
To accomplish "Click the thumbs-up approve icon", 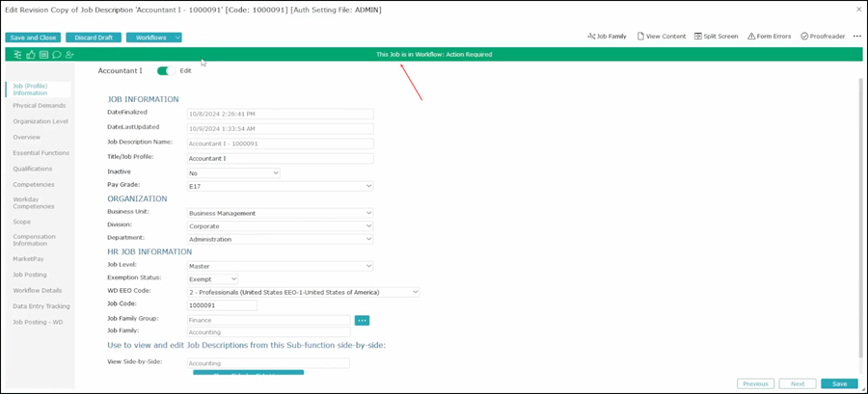I will click(x=31, y=55).
